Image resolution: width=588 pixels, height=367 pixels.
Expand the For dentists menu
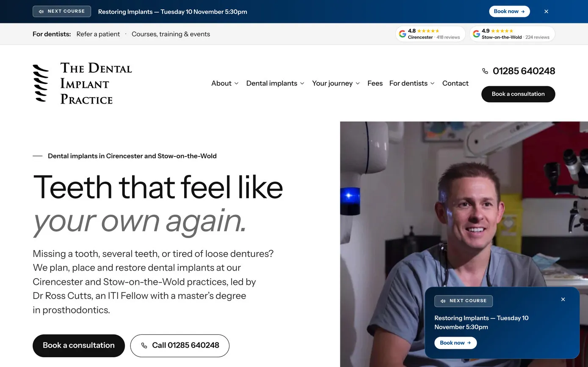(x=412, y=83)
